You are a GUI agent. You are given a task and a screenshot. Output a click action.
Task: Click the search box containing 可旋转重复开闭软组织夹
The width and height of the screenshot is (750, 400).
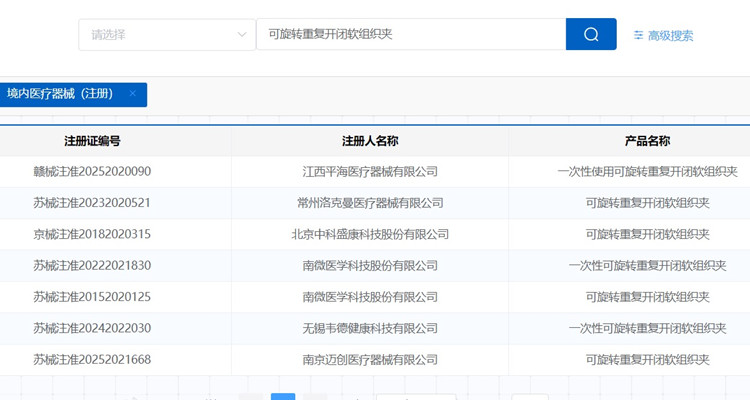[x=410, y=34]
